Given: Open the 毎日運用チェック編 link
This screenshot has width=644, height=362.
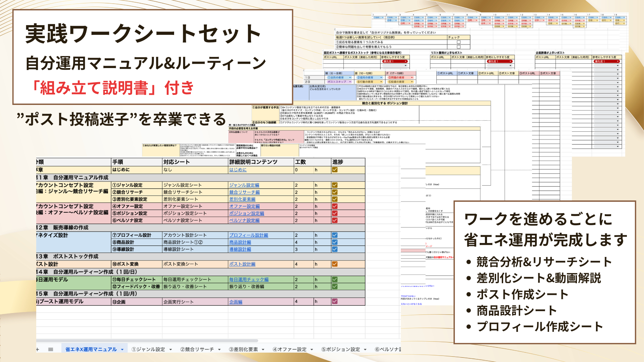Looking at the screenshot, I should (249, 279).
